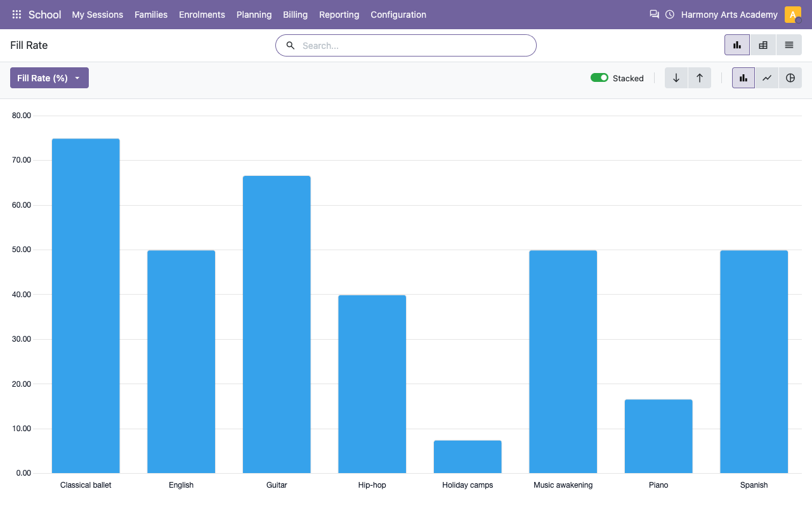Viewport: 812px width, 508px height.
Task: Switch to list view icon
Action: (789, 45)
